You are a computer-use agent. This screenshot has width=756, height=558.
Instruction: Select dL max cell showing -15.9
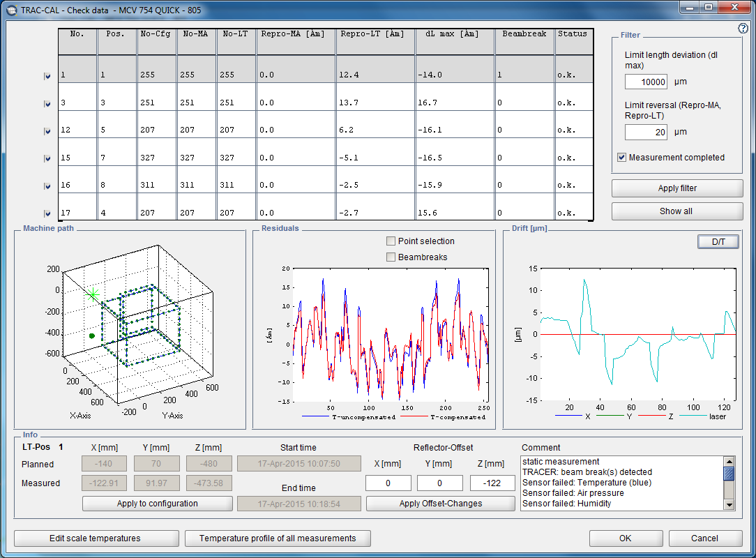click(455, 179)
